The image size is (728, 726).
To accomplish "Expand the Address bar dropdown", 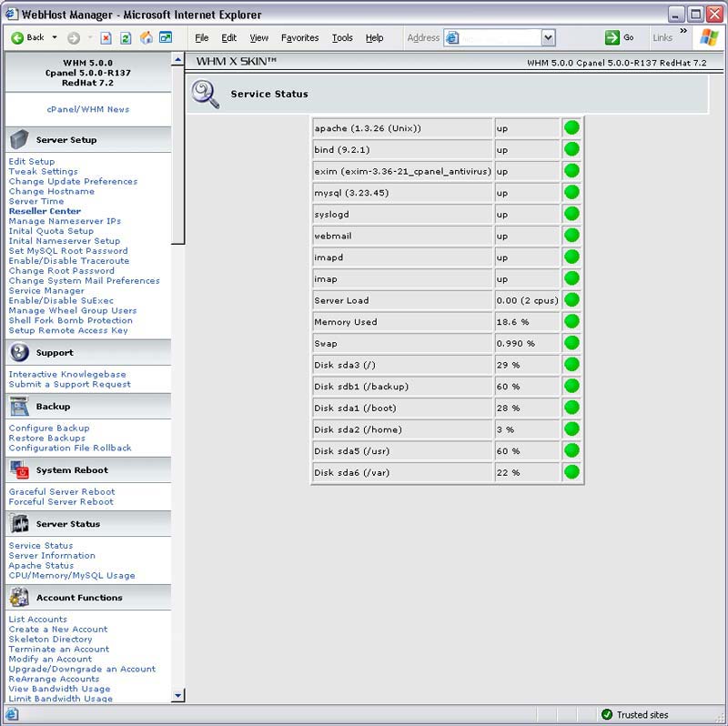I will pos(548,37).
